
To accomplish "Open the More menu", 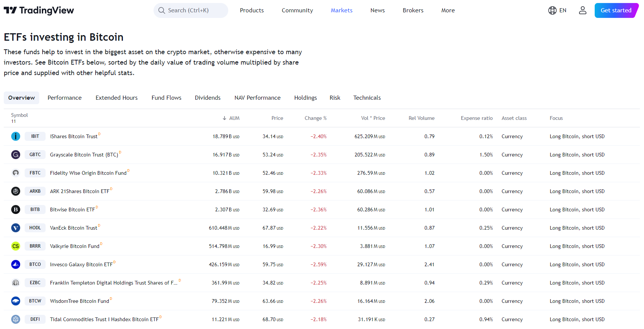I will pyautogui.click(x=448, y=10).
